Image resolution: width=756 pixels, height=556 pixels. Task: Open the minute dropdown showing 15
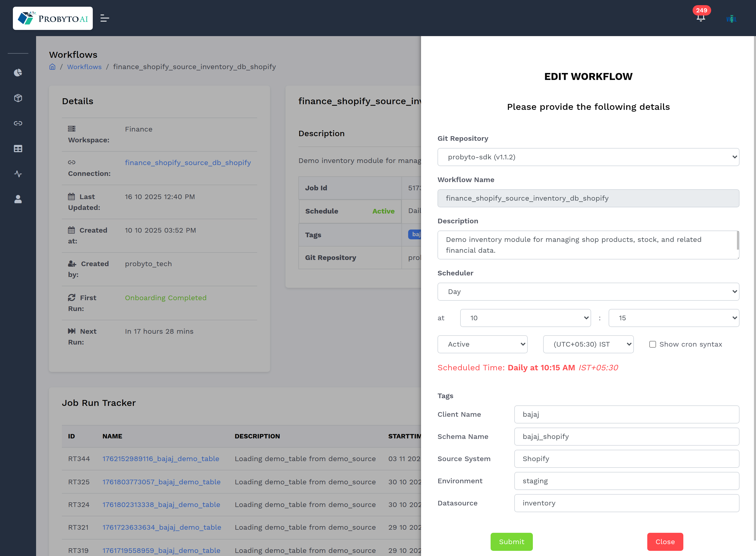tap(673, 318)
